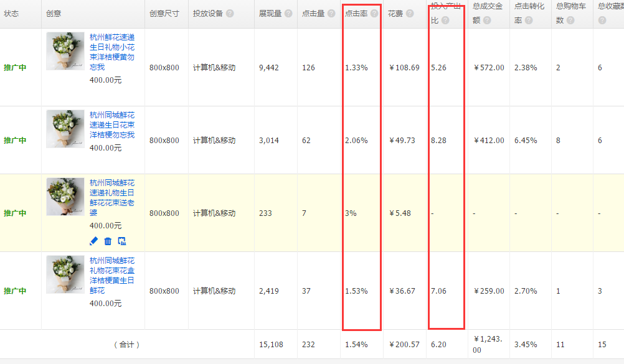Click 推广中 status in the 9,442 row

[x=15, y=68]
